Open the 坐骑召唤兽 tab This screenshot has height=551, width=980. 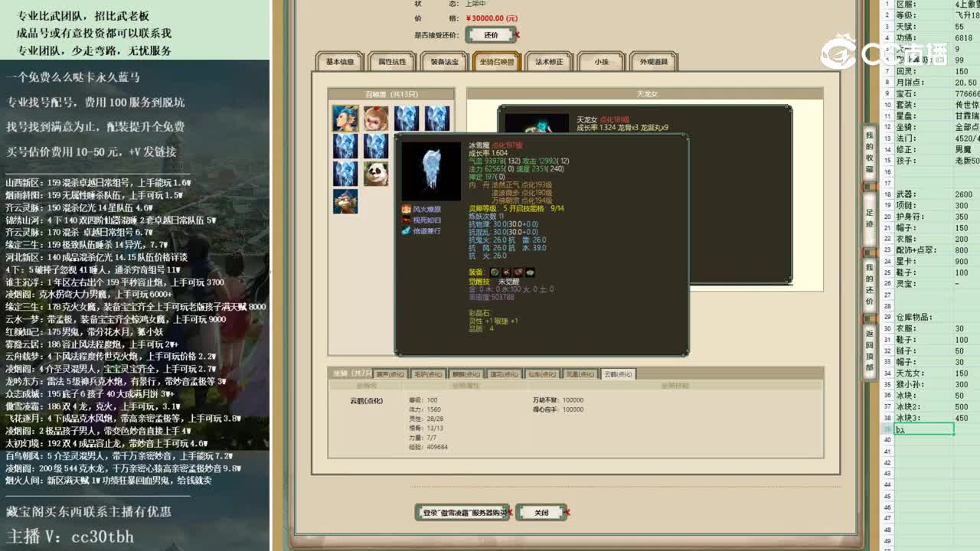pos(497,62)
